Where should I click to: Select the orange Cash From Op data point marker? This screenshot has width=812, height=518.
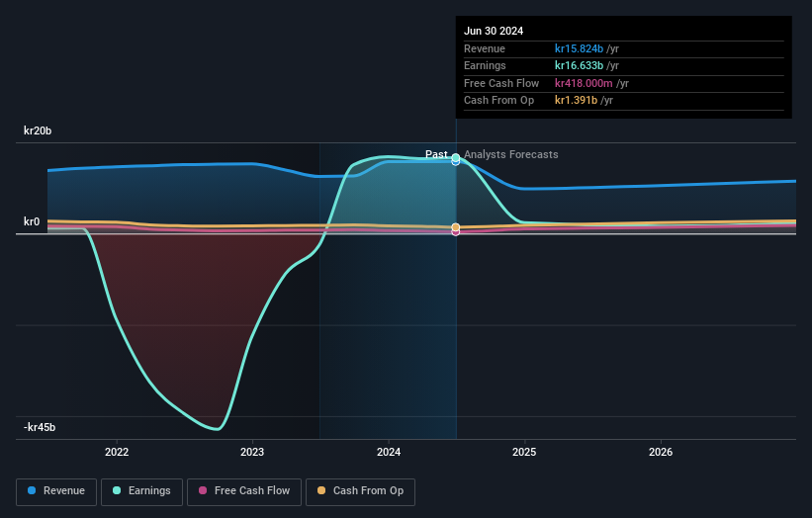[456, 227]
